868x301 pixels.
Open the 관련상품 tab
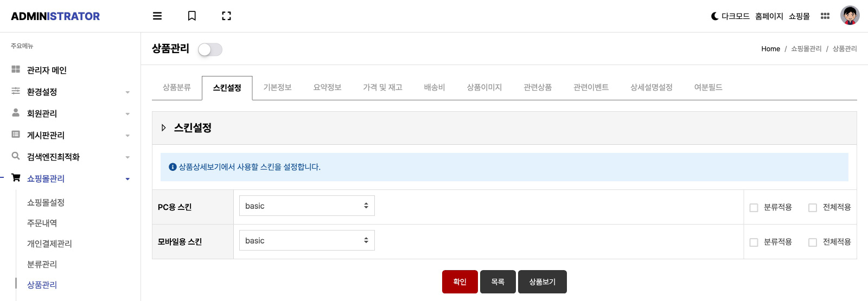tap(538, 87)
